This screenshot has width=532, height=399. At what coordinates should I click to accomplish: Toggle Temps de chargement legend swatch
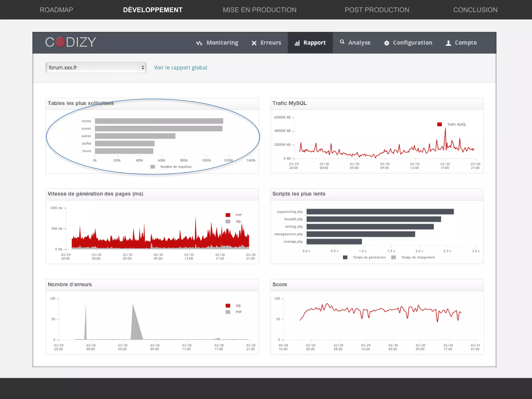(394, 257)
